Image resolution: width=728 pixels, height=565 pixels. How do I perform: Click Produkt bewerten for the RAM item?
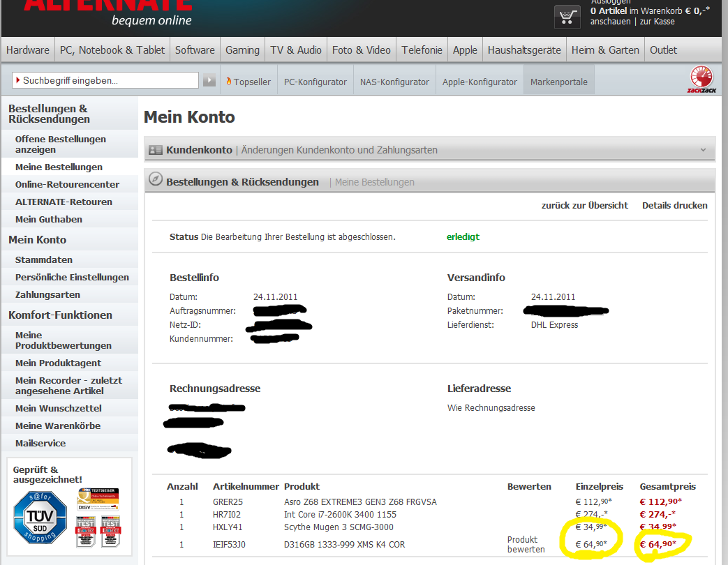[x=526, y=544]
